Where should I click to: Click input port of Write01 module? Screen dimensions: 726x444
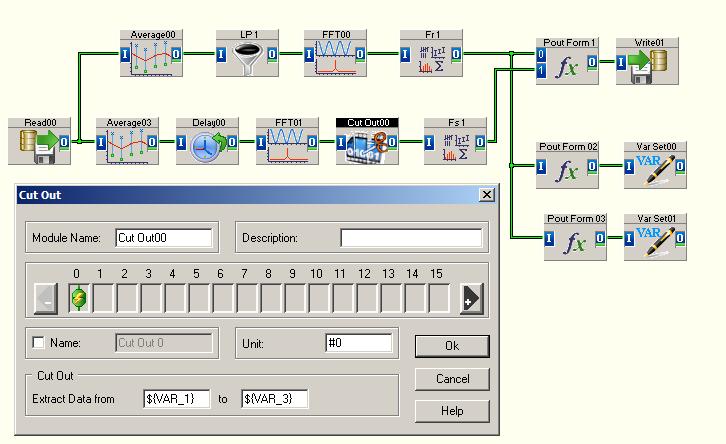621,62
